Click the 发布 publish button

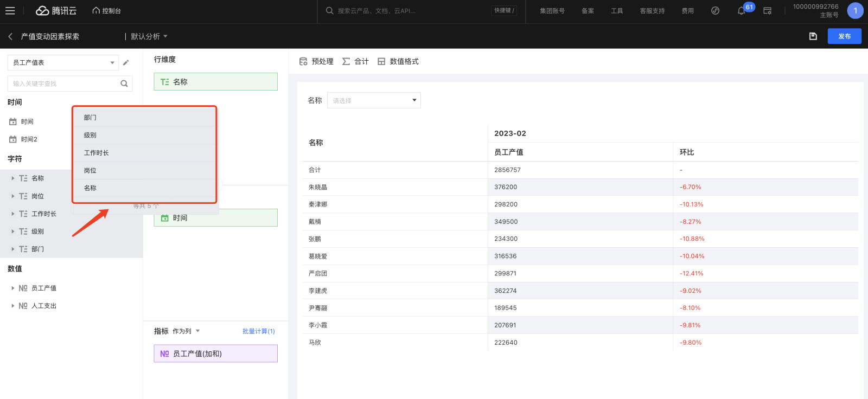coord(844,36)
